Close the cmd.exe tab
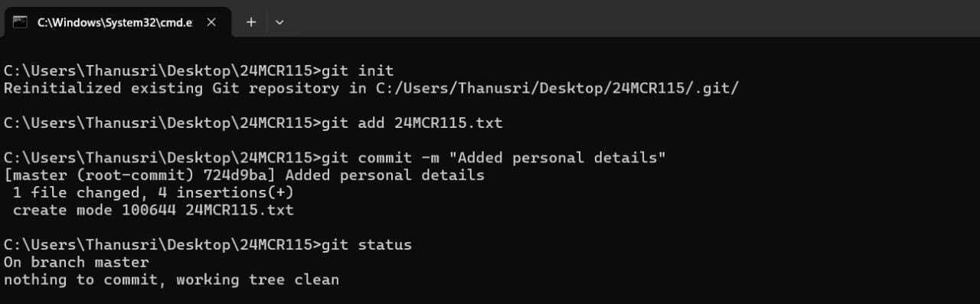This screenshot has width=980, height=304. (211, 22)
